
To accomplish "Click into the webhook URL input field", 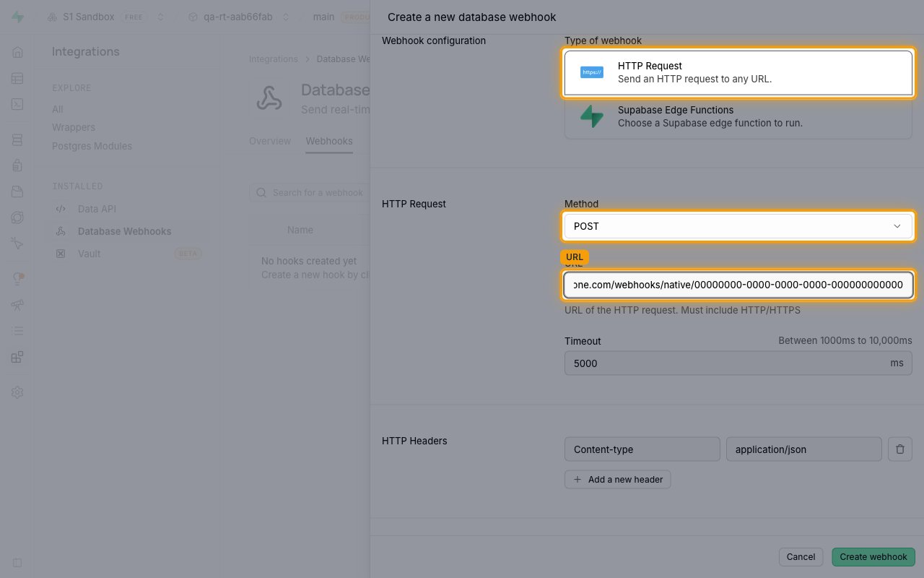I will point(738,285).
